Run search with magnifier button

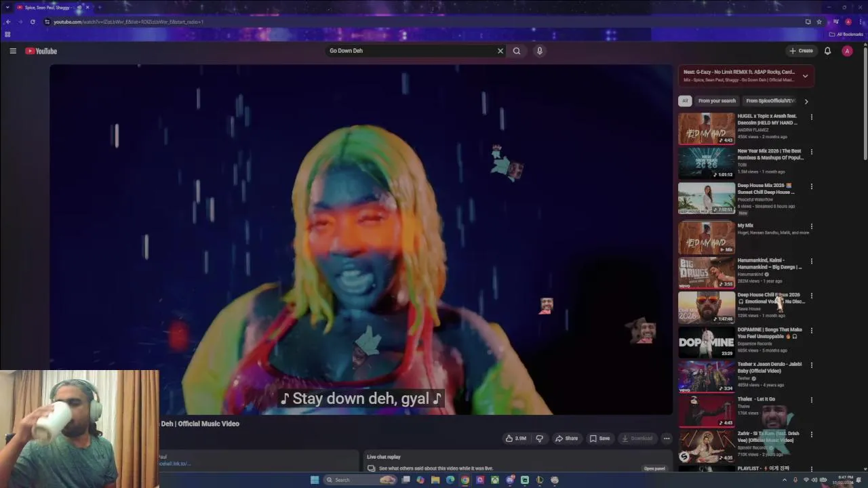tap(517, 51)
